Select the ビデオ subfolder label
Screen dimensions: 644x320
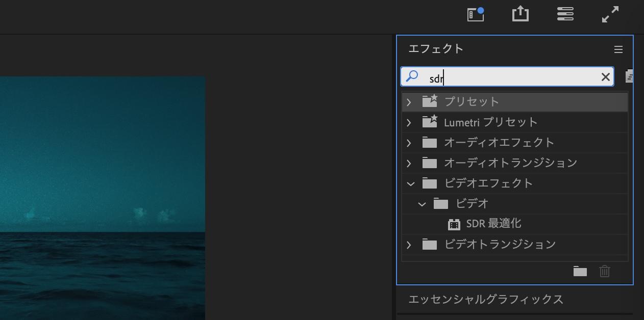point(473,204)
